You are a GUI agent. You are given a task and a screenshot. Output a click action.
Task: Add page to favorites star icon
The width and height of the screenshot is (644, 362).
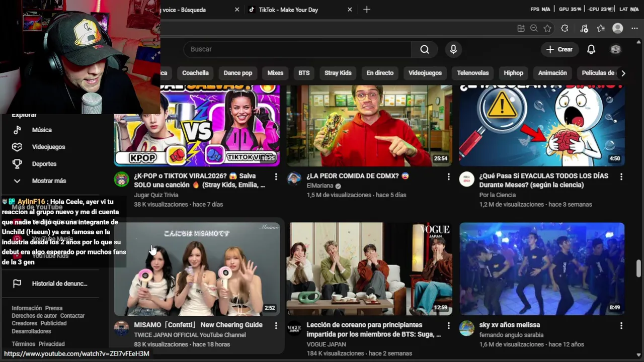pyautogui.click(x=547, y=29)
